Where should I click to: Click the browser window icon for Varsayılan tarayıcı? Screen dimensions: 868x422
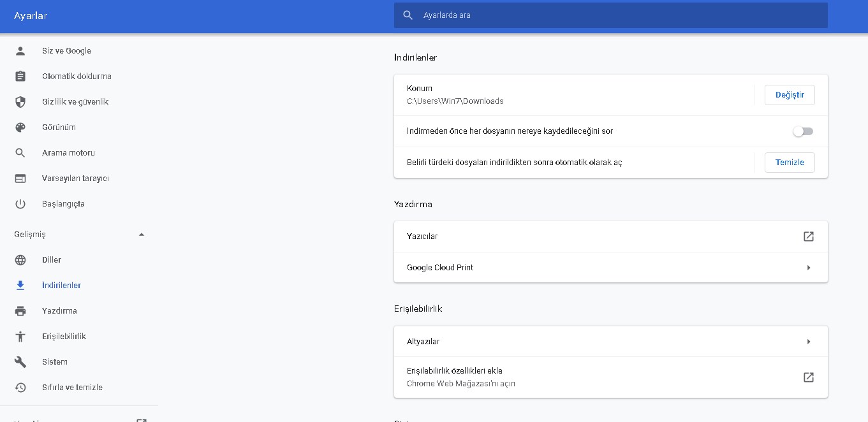tap(20, 178)
